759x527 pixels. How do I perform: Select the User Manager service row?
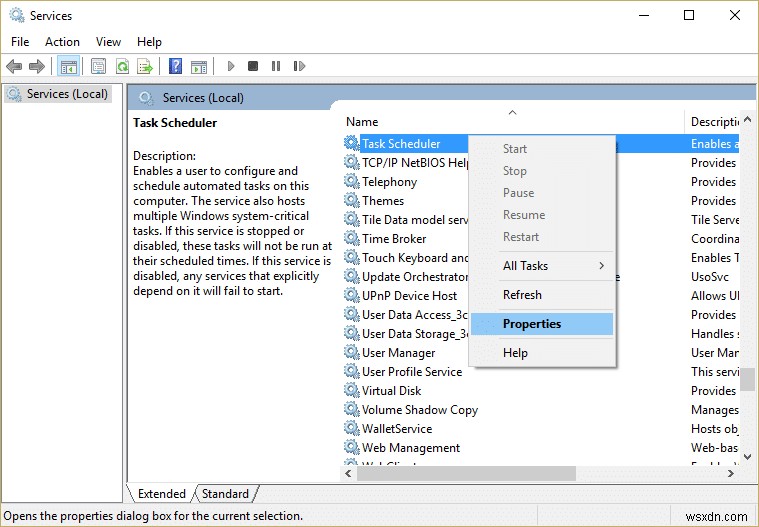click(541, 352)
